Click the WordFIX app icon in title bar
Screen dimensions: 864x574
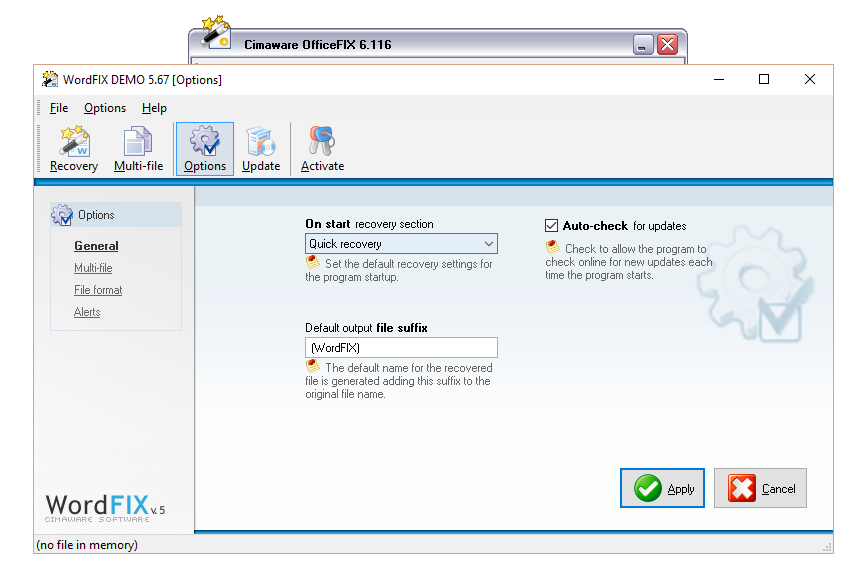coord(50,79)
